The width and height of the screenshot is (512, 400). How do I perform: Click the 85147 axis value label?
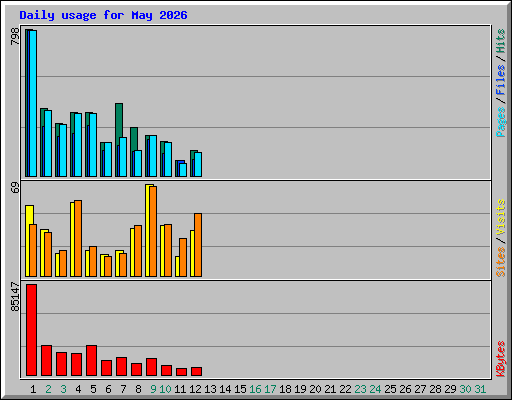coord(15,297)
